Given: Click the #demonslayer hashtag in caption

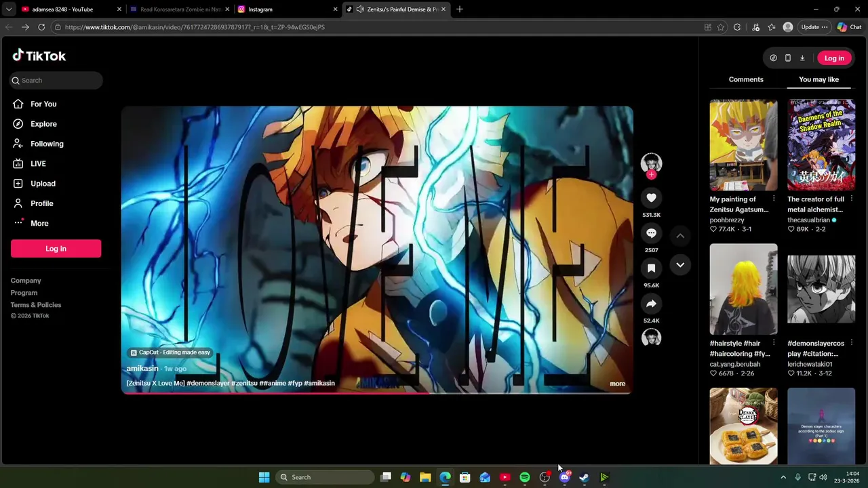Looking at the screenshot, I should tap(208, 384).
